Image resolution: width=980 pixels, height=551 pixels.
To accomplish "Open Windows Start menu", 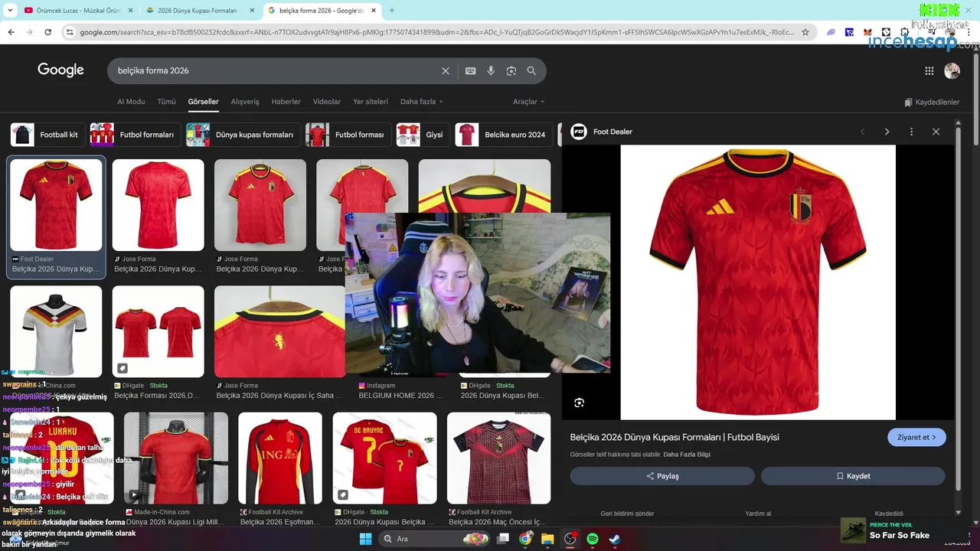I will 365,539.
